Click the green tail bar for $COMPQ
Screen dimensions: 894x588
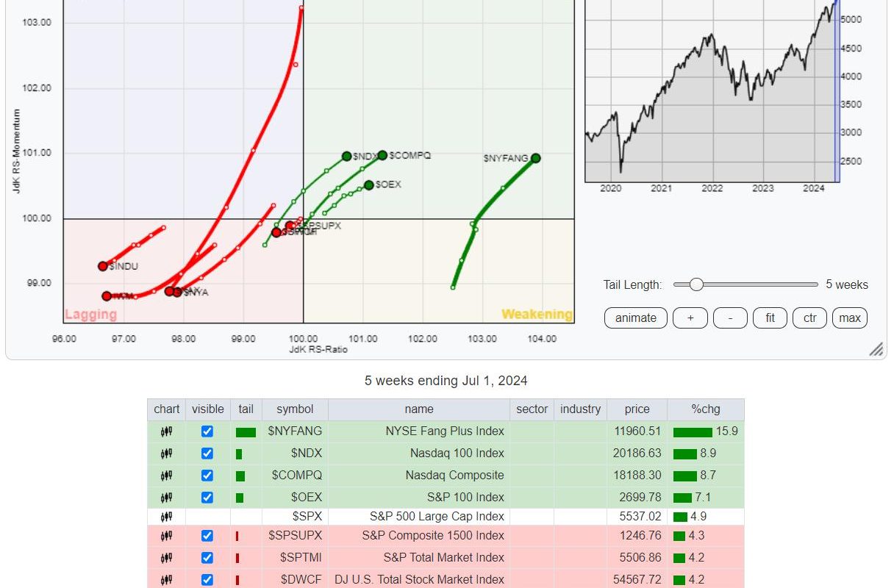click(240, 476)
